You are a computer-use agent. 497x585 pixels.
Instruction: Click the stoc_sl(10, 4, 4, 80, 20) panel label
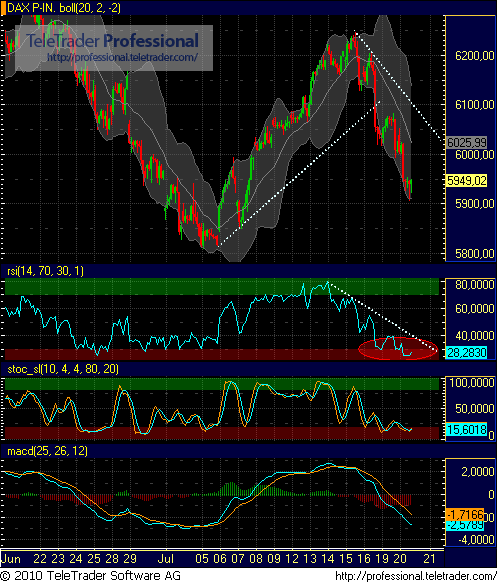click(63, 369)
